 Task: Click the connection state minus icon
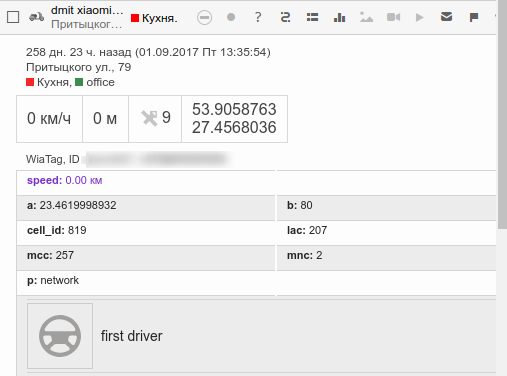[x=204, y=17]
